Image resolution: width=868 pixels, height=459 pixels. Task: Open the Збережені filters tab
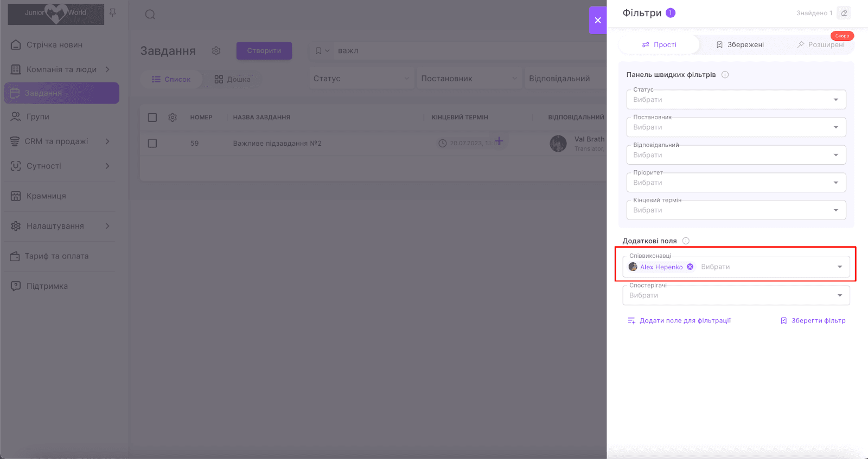740,44
